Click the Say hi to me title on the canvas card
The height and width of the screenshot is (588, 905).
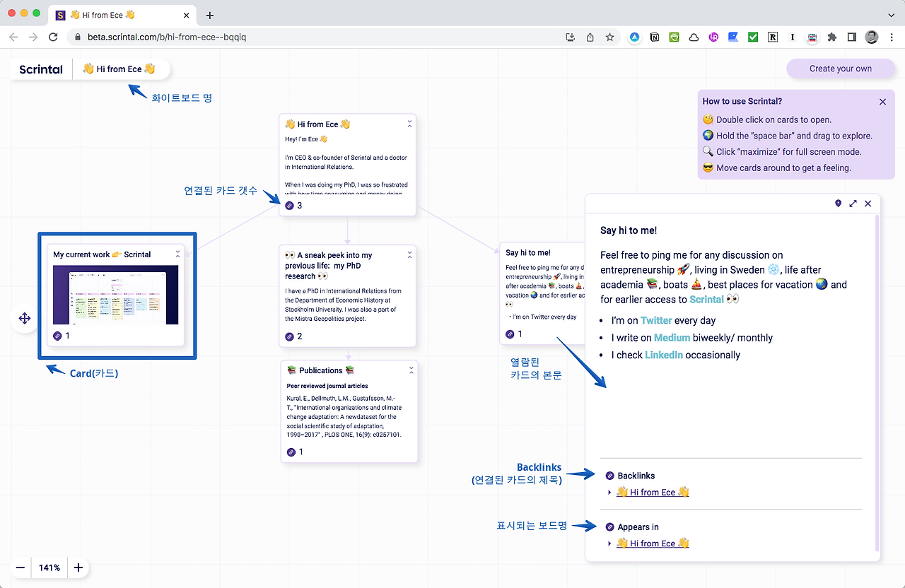tap(528, 252)
